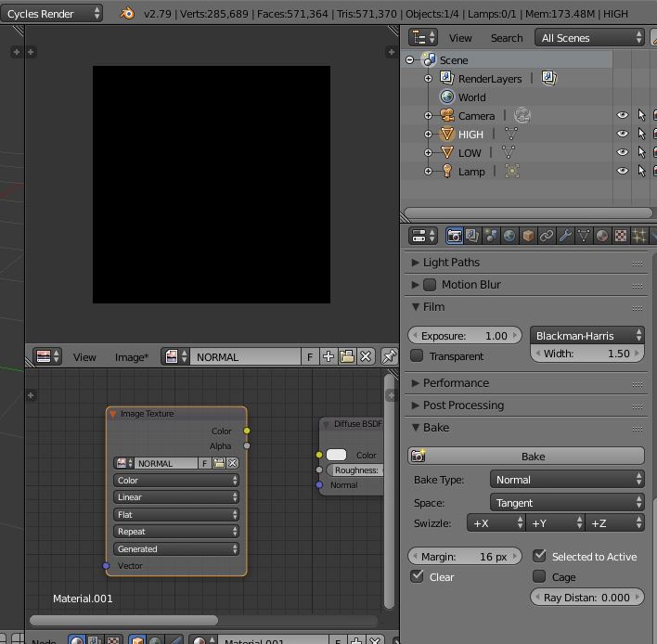This screenshot has height=644, width=657.
Task: Open the Material properties tab
Action: (x=602, y=236)
